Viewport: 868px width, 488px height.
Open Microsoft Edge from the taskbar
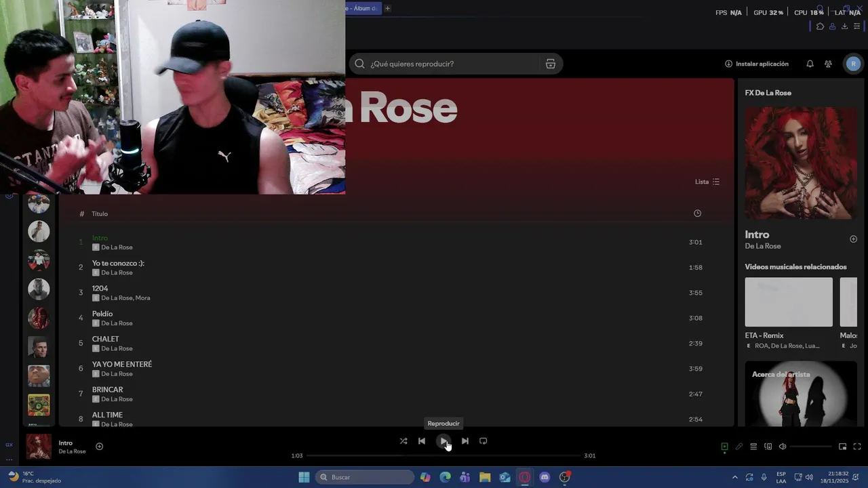tap(445, 477)
